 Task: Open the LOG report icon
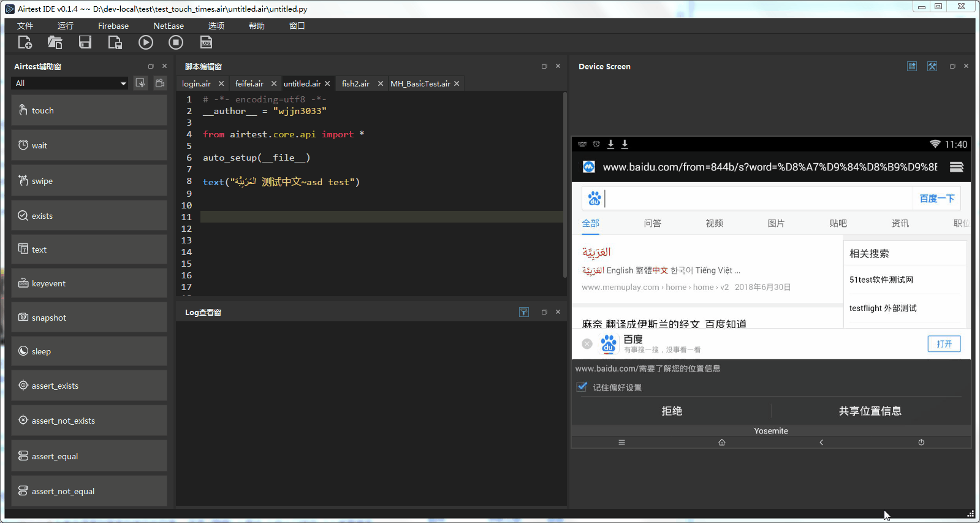[206, 42]
